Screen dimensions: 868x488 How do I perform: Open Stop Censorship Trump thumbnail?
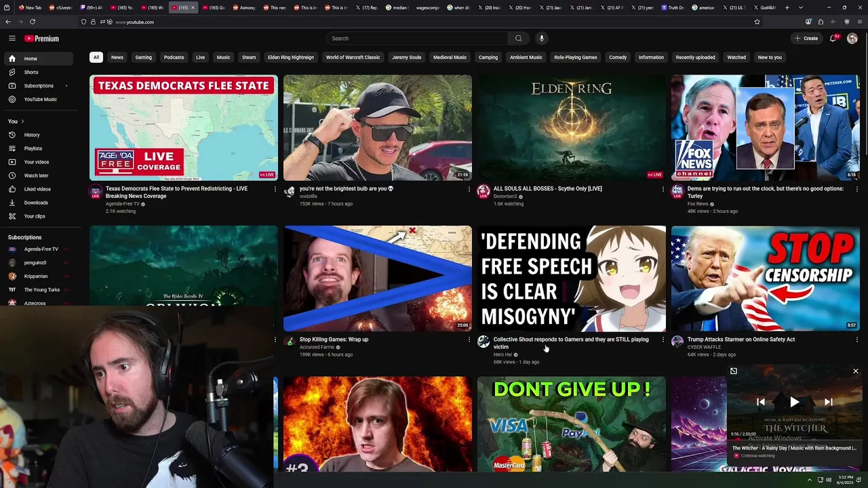[766, 279]
